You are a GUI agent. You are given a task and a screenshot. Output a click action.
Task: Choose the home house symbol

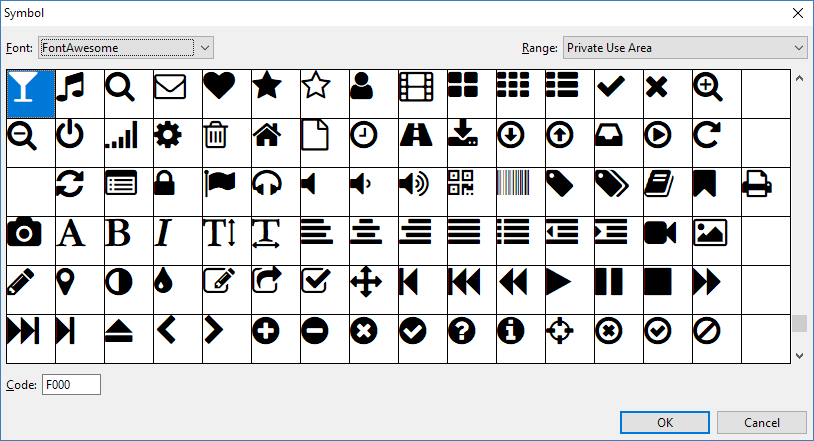tap(276, 142)
